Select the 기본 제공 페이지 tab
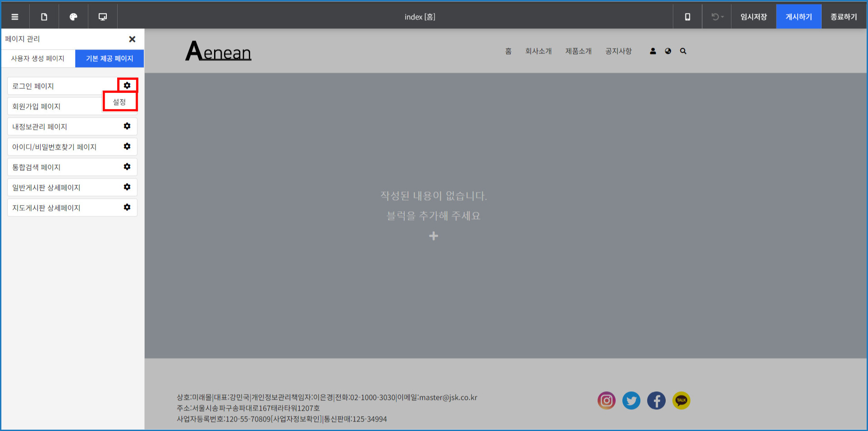This screenshot has height=431, width=868. click(x=110, y=59)
